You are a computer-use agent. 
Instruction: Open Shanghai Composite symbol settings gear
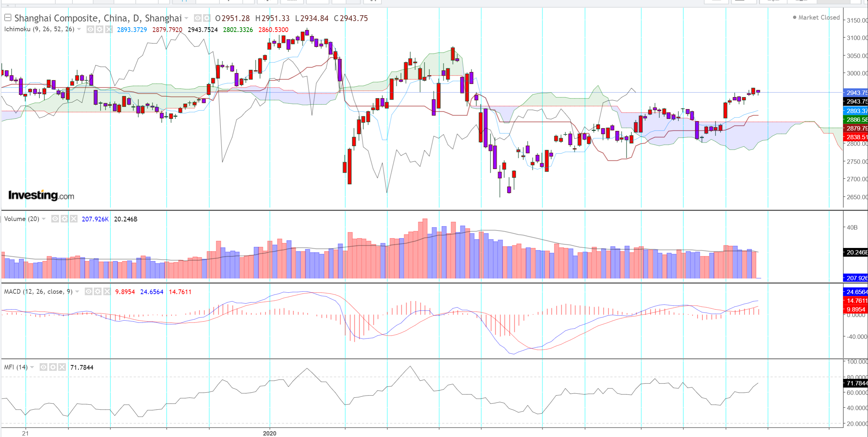click(207, 18)
